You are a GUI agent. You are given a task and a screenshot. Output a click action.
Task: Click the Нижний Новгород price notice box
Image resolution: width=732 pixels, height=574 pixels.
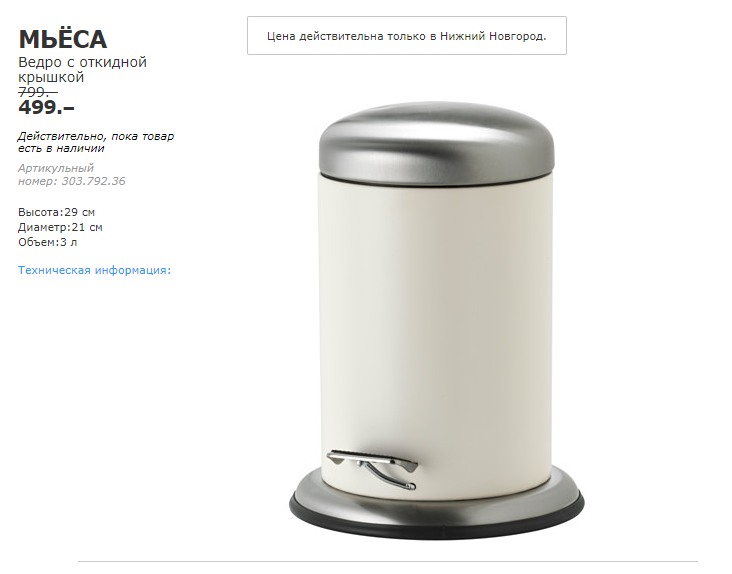pyautogui.click(x=407, y=36)
